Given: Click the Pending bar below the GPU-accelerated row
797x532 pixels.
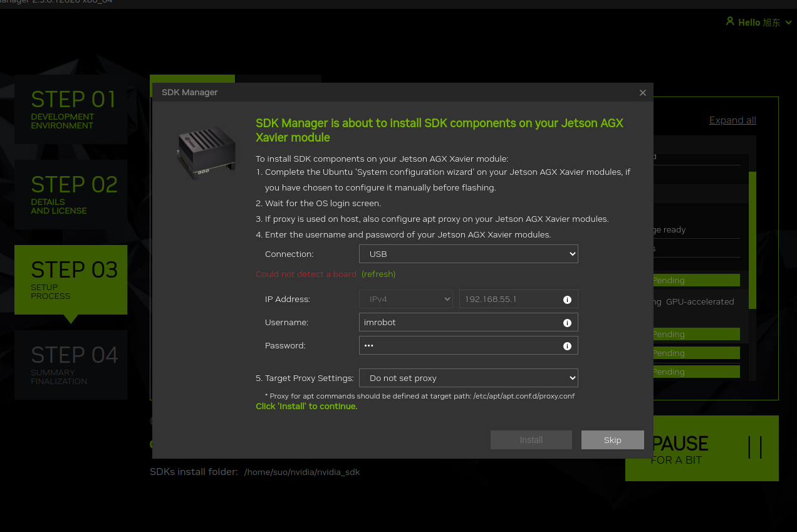Looking at the screenshot, I should pyautogui.click(x=696, y=334).
